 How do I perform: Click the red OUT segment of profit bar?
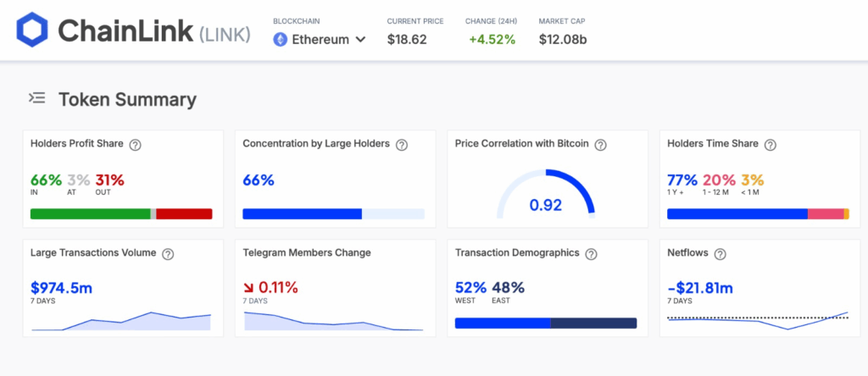tap(184, 214)
